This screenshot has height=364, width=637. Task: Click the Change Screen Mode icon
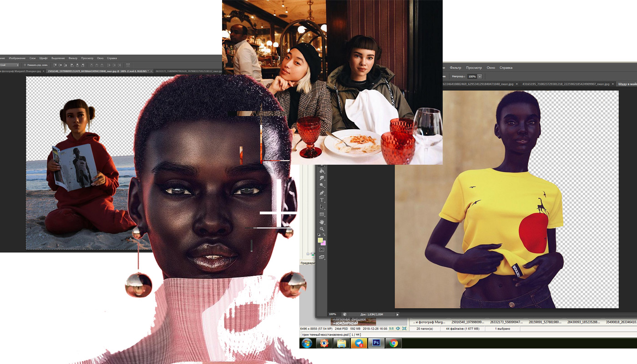[x=322, y=257]
